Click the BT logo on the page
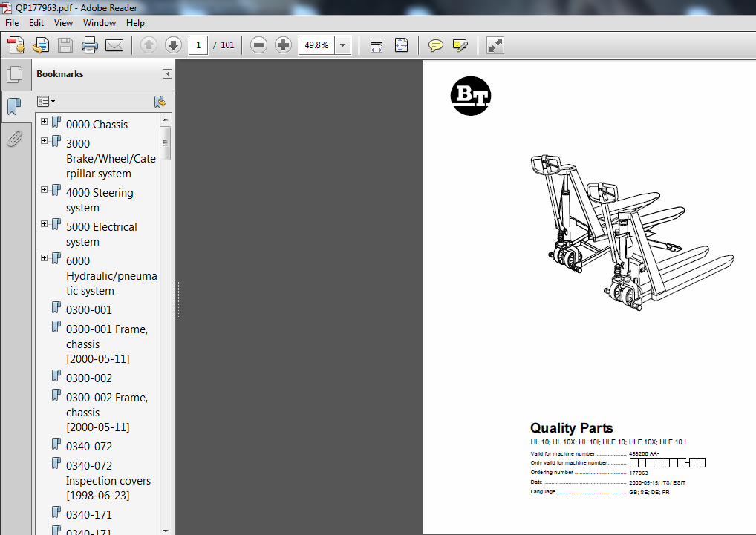Viewport: 756px width, 535px height. (471, 96)
